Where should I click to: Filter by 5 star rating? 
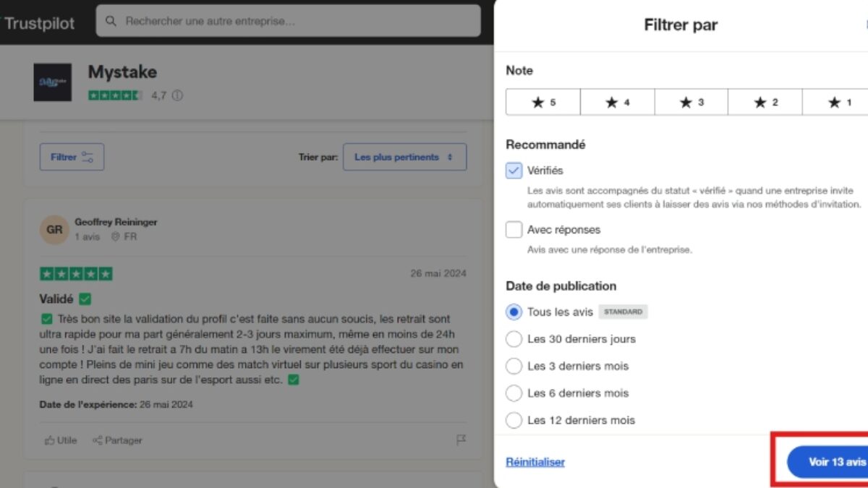[x=543, y=102]
